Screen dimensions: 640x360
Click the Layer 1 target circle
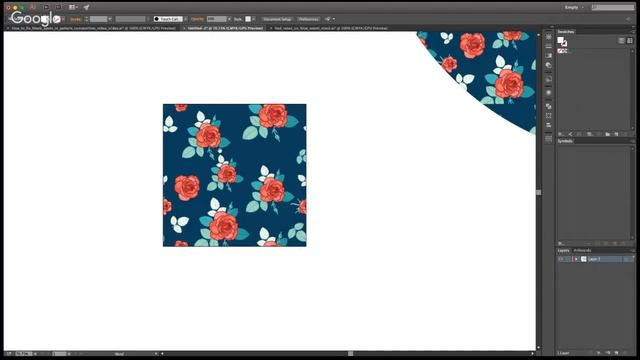[x=627, y=259]
